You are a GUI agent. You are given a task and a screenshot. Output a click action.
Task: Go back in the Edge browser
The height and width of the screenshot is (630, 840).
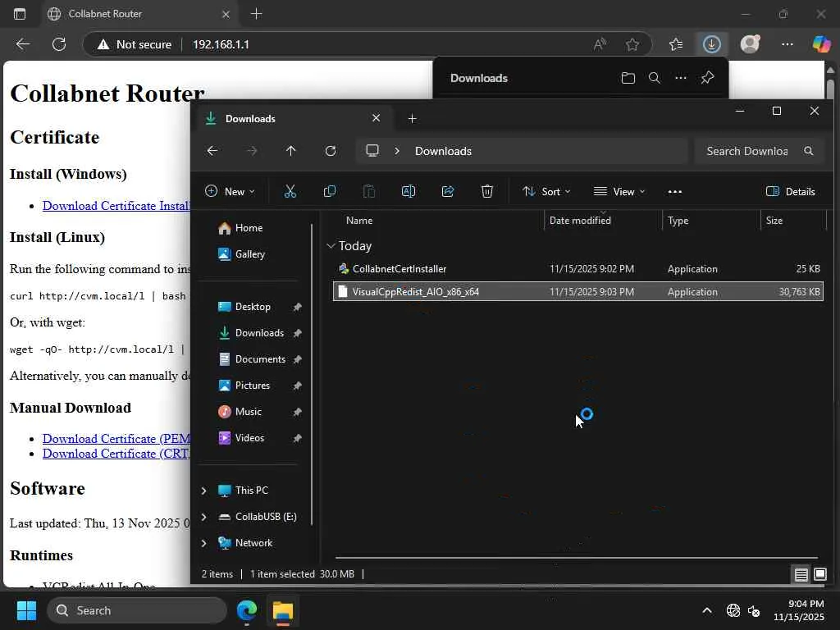coord(22,44)
